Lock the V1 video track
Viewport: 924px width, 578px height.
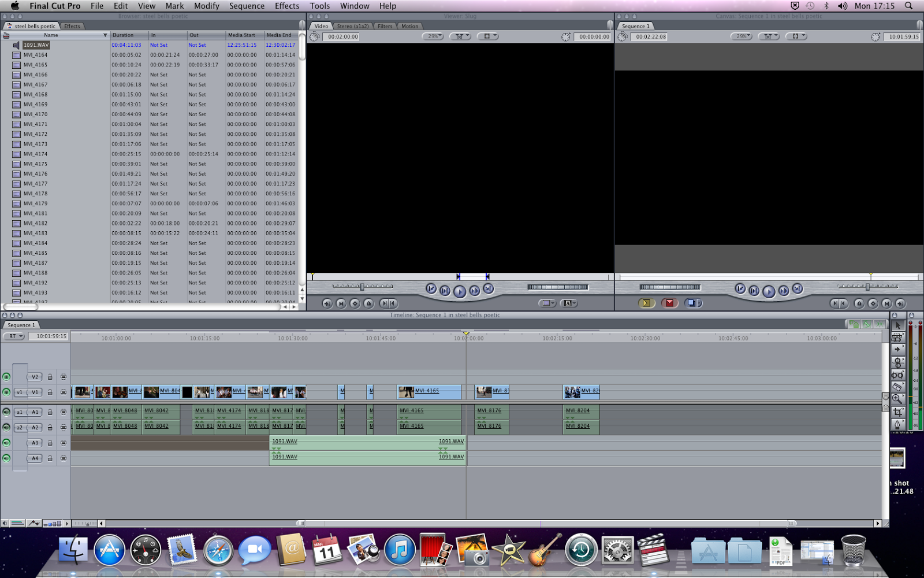[50, 392]
